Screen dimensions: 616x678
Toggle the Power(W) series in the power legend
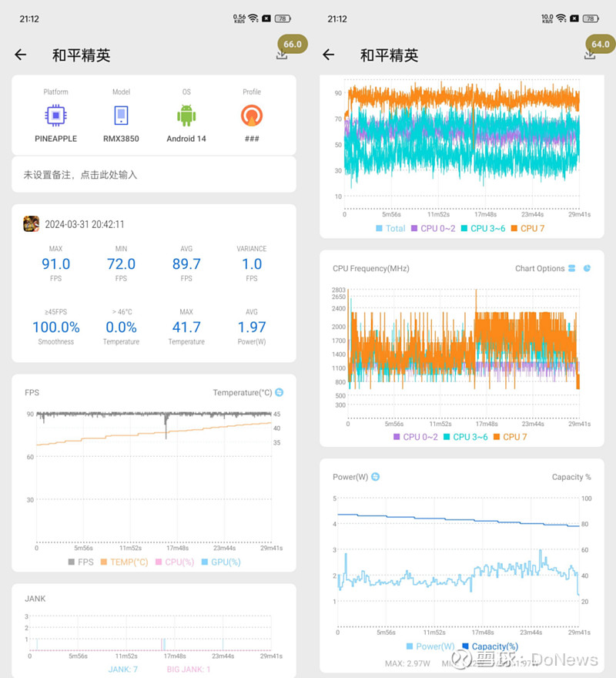coord(430,646)
